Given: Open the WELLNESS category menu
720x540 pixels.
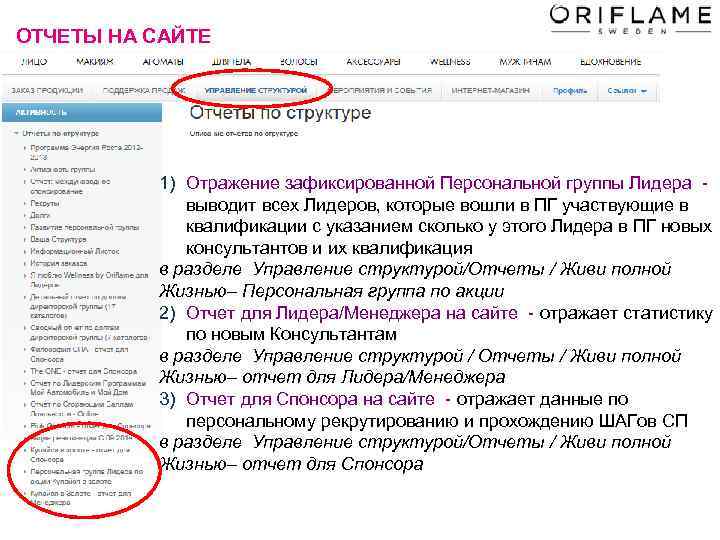Looking at the screenshot, I should click(x=450, y=62).
